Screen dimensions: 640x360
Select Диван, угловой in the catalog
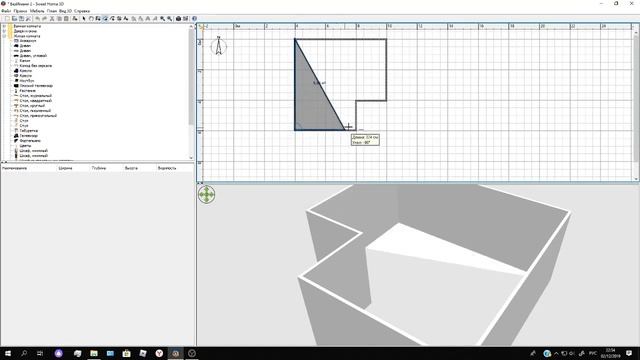click(33, 56)
